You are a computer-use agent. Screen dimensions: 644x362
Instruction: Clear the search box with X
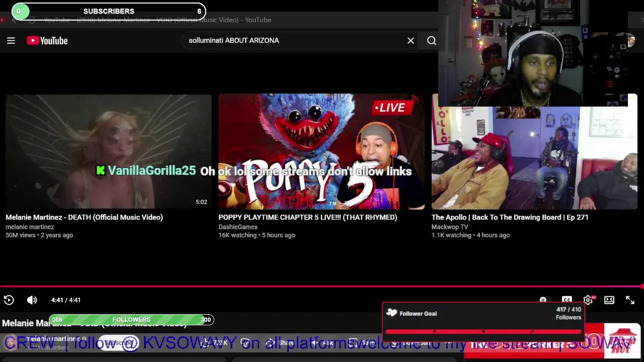click(411, 41)
